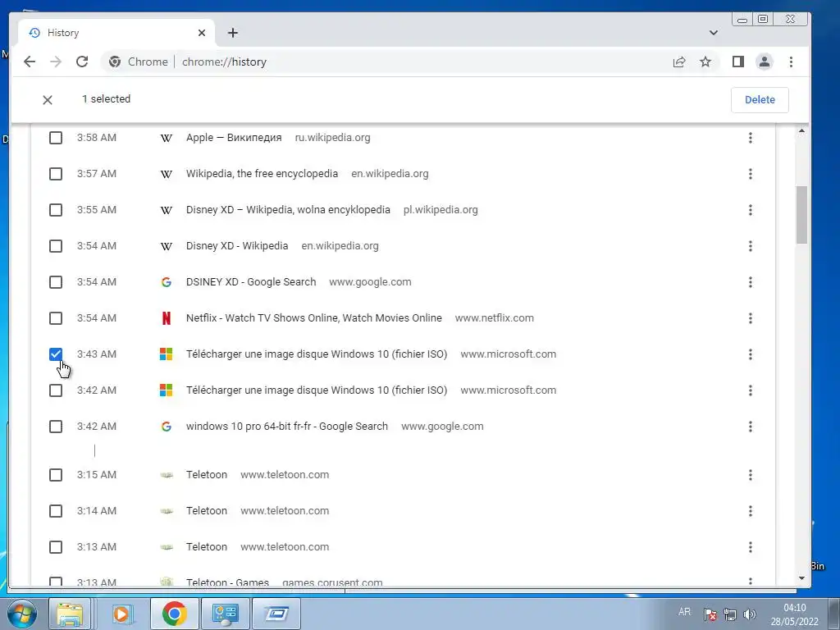
Task: Open more actions for 3:43 AM Microsoft entry
Action: click(x=750, y=354)
